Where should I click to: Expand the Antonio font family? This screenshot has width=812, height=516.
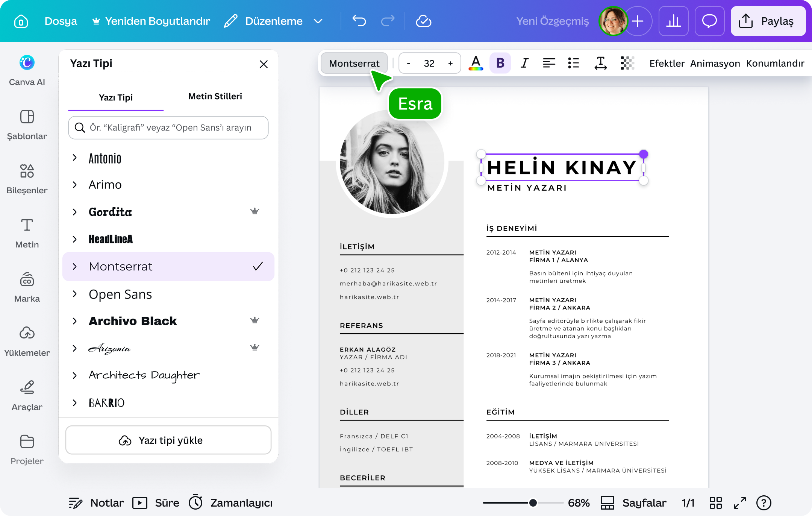(74, 158)
